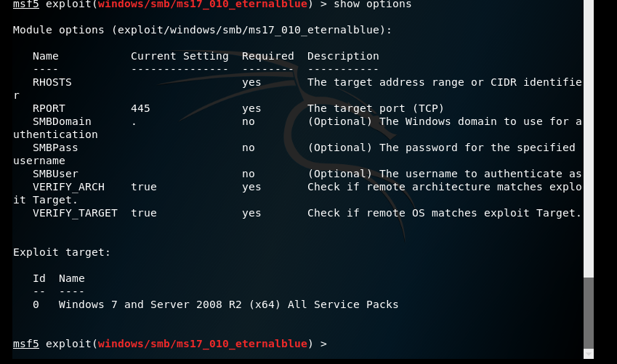
Task: Click the 'Current Setting' column header
Action: (x=180, y=56)
